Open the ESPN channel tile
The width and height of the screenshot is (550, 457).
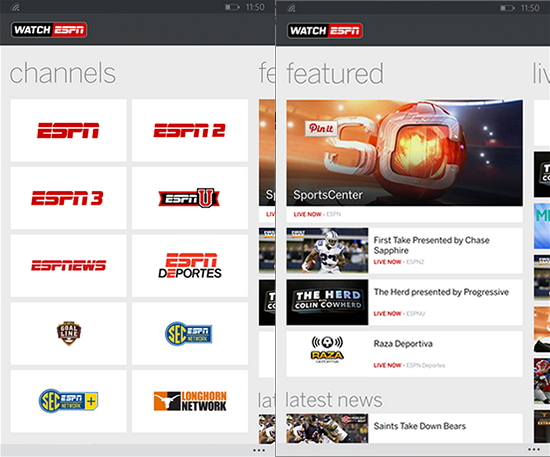(68, 130)
